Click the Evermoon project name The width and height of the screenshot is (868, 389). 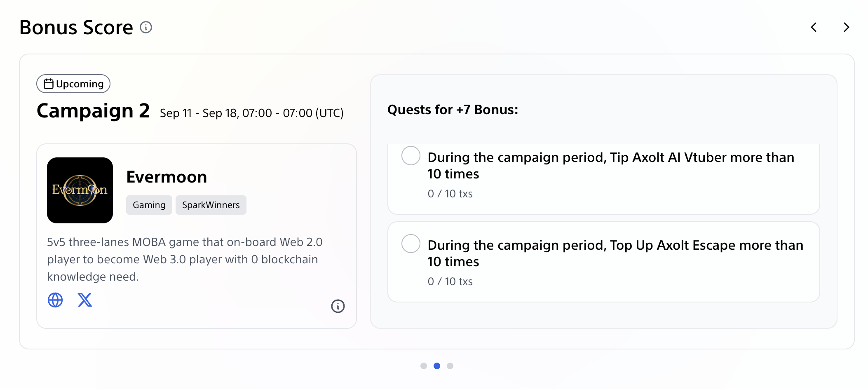(x=167, y=177)
